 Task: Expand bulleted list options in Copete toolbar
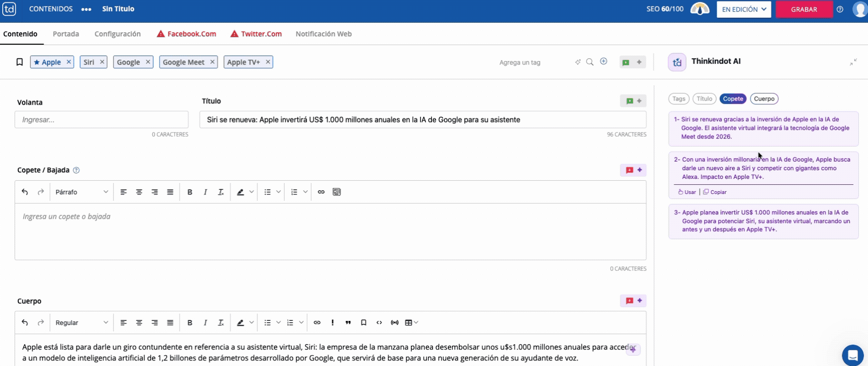pos(279,192)
